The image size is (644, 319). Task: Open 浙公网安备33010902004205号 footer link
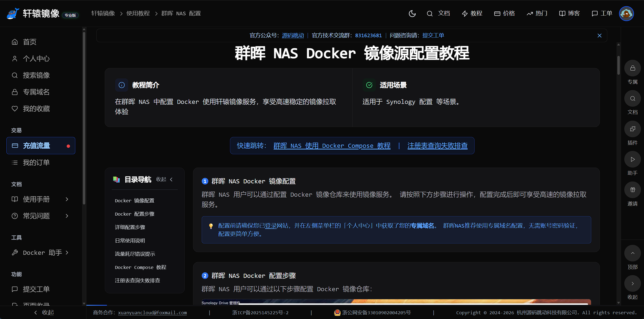(x=372, y=313)
